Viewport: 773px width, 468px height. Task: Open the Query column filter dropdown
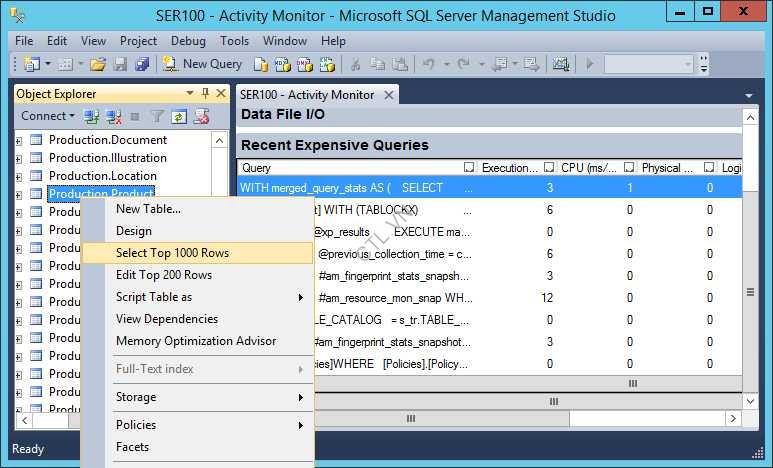coord(469,167)
